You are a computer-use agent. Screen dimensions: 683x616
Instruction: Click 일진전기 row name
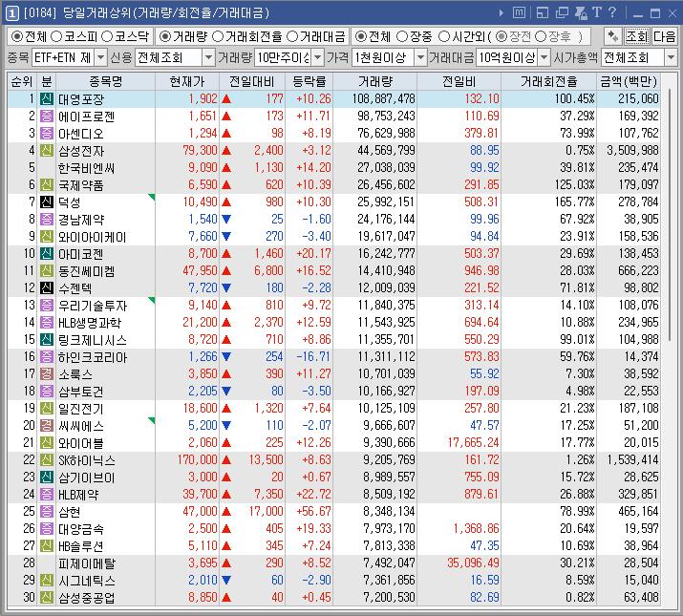(81, 409)
